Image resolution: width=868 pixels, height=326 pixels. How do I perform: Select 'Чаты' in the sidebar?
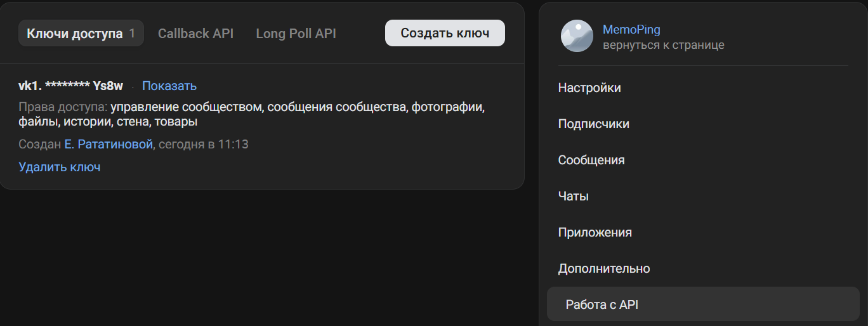point(574,197)
